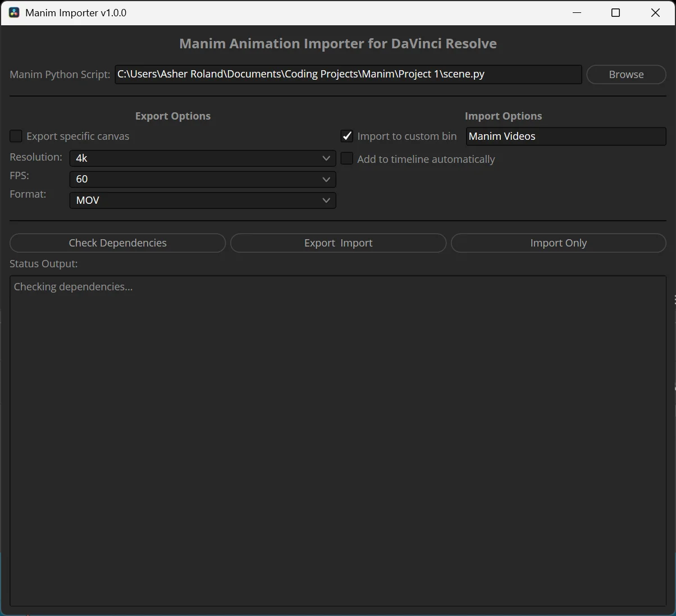
Task: Click the DaVinci Resolve app icon in title bar
Action: (14, 12)
